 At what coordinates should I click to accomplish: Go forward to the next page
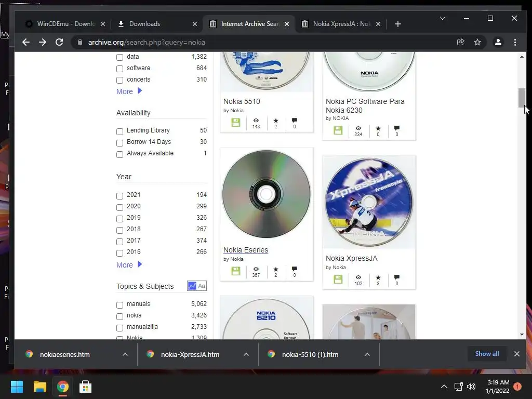43,42
